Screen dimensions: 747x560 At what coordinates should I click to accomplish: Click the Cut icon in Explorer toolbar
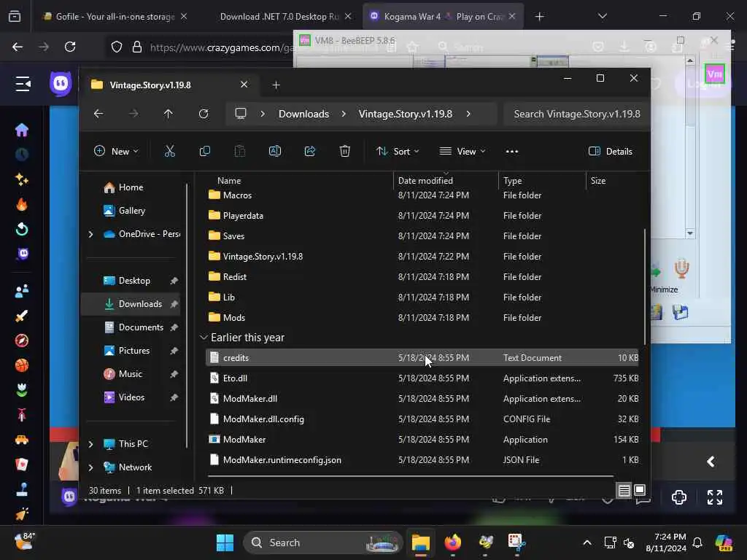coord(169,152)
